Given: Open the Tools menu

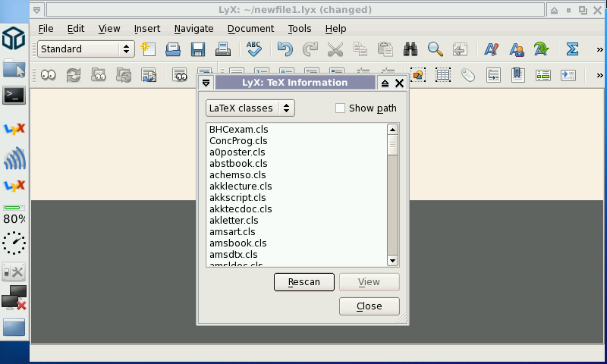Looking at the screenshot, I should tap(300, 29).
